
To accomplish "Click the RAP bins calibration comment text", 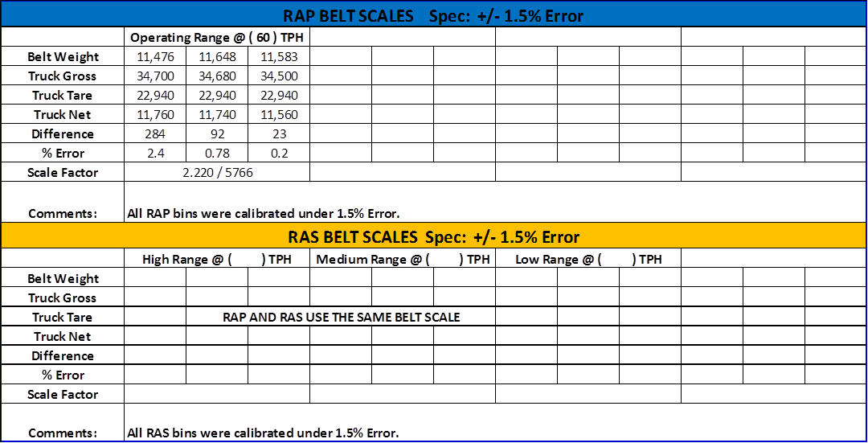I will 264,213.
